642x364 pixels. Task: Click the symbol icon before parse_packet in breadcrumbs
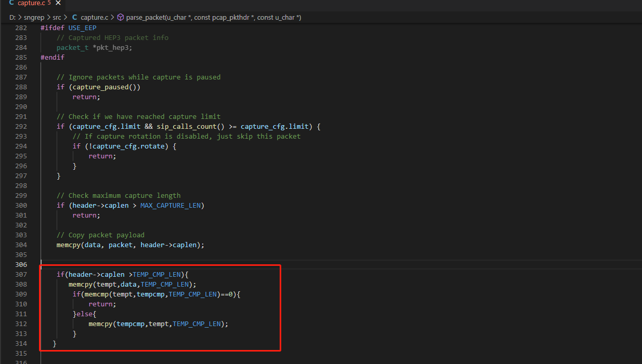(x=120, y=17)
